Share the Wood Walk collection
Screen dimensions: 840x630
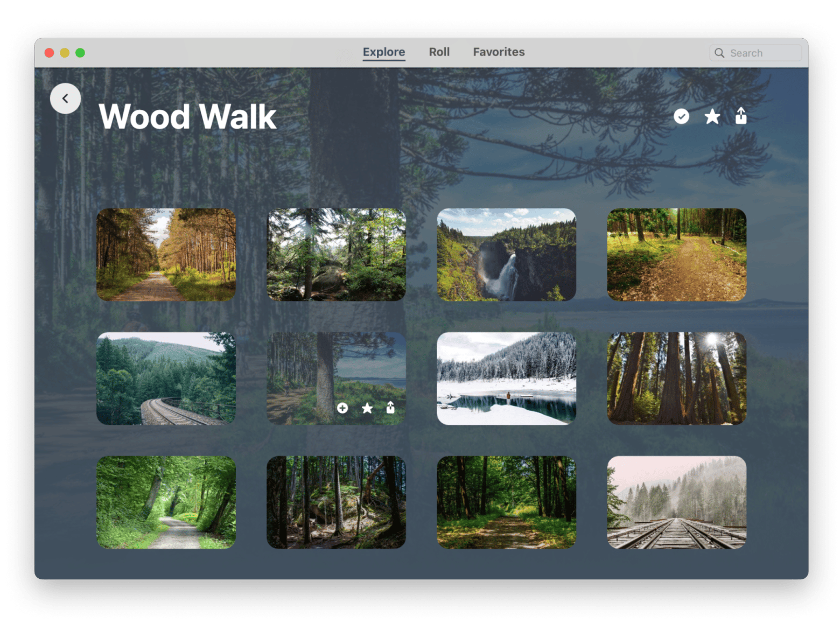pos(741,116)
